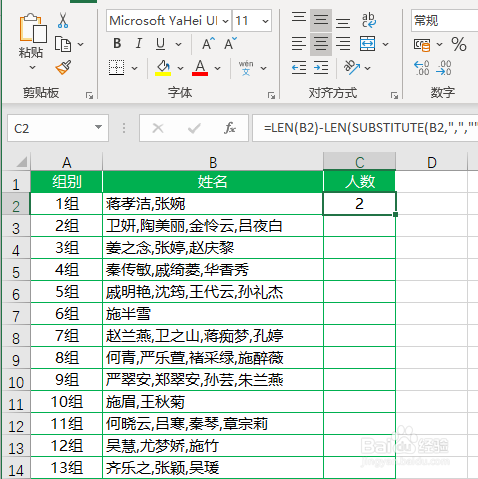Screen dimensions: 478x479
Task: Open underline style dropdown arrow
Action: 179,44
